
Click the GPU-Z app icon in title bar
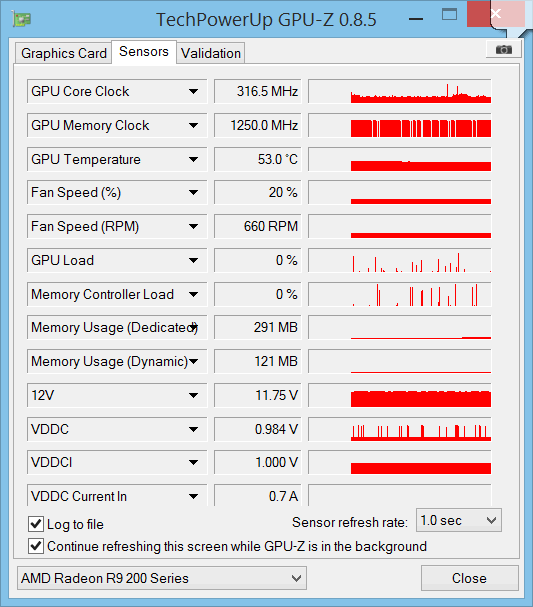pyautogui.click(x=22, y=19)
